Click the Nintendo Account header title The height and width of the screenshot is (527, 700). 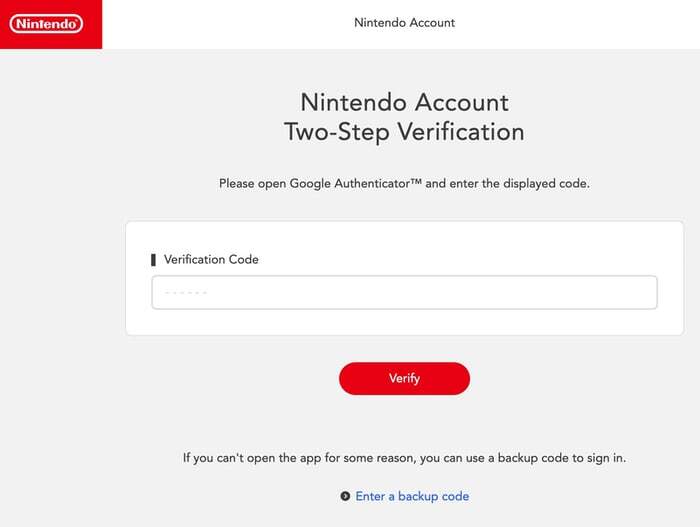[x=404, y=23]
